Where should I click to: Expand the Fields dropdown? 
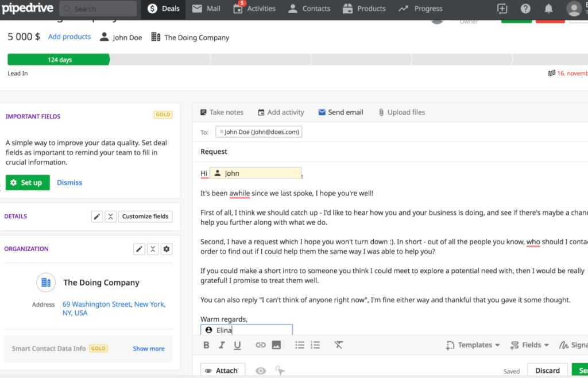click(x=529, y=345)
